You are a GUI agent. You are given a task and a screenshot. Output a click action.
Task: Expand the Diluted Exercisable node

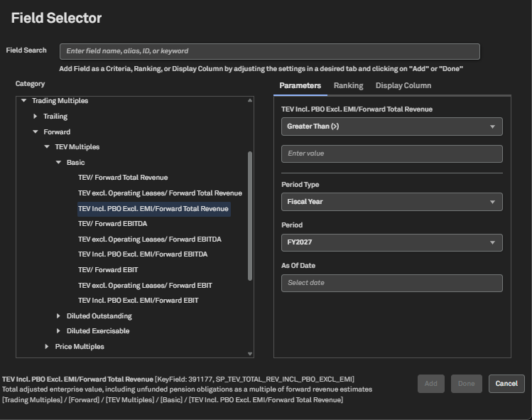[x=58, y=331]
